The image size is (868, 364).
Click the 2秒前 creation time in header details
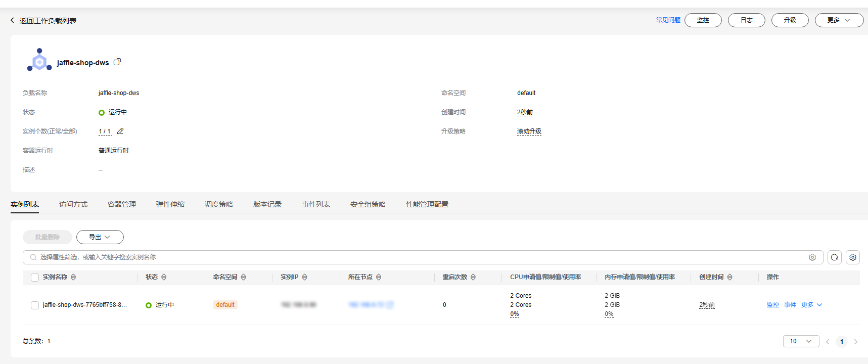tap(525, 112)
